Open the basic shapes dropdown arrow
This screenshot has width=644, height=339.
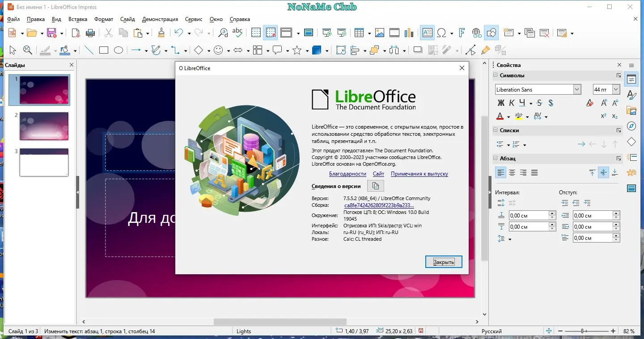point(208,51)
